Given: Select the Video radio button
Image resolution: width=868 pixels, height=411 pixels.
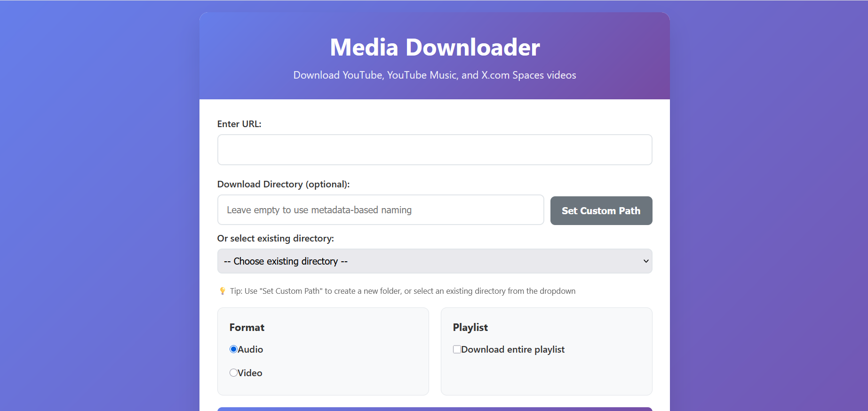Looking at the screenshot, I should click(x=233, y=373).
